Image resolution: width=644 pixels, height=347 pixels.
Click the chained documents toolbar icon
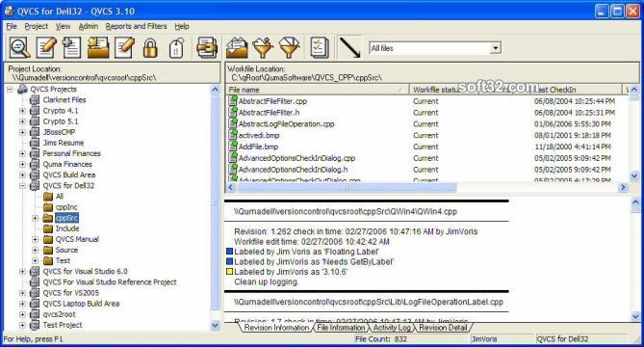[207, 47]
